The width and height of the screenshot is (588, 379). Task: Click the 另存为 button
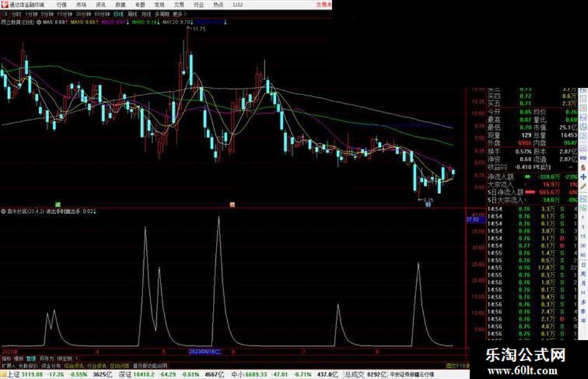47,358
